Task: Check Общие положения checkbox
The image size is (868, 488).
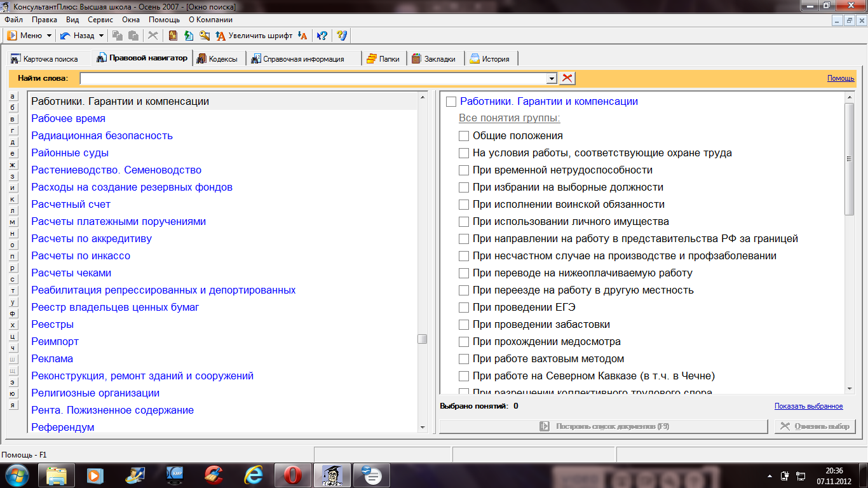Action: 464,136
